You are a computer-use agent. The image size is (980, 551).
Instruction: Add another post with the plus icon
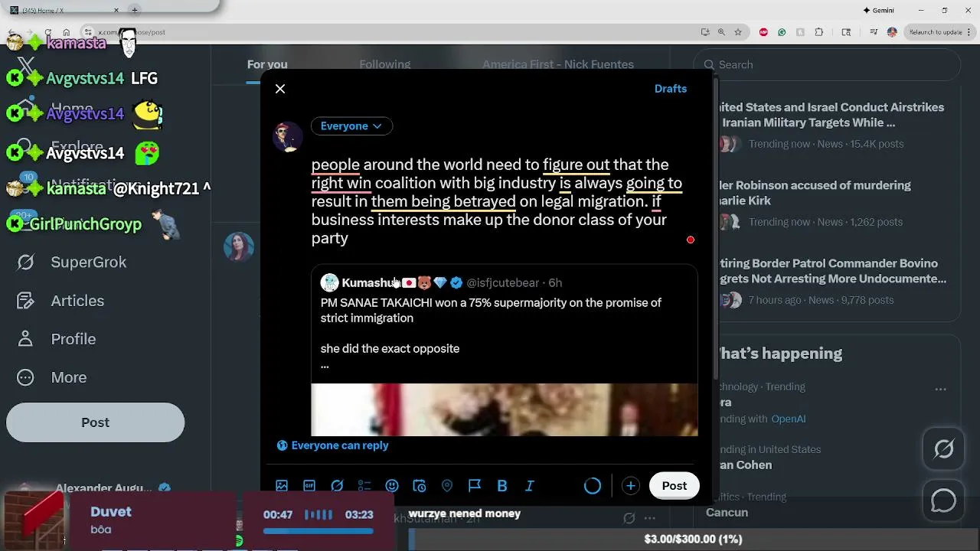tap(630, 486)
